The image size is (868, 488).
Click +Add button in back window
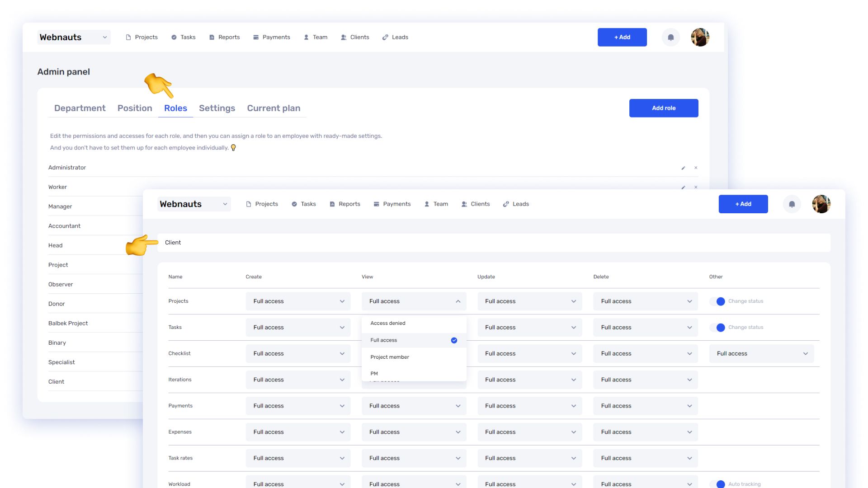(622, 37)
